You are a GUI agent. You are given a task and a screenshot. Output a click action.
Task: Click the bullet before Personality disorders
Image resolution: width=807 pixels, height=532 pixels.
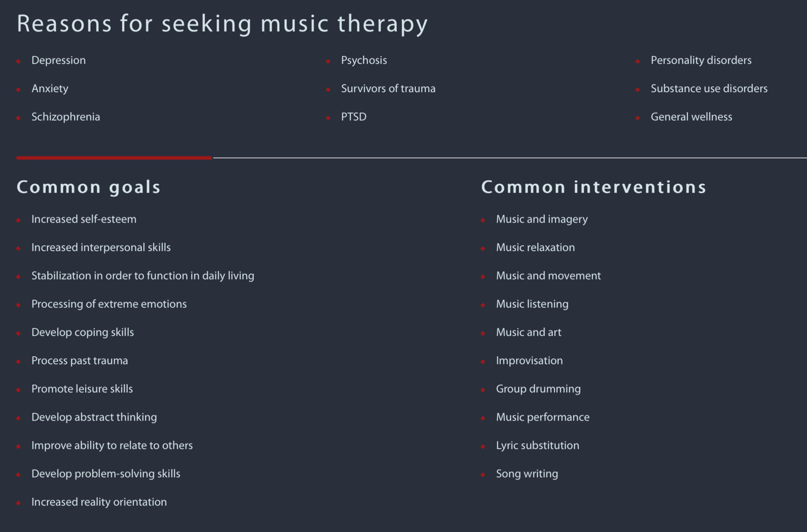pos(638,62)
